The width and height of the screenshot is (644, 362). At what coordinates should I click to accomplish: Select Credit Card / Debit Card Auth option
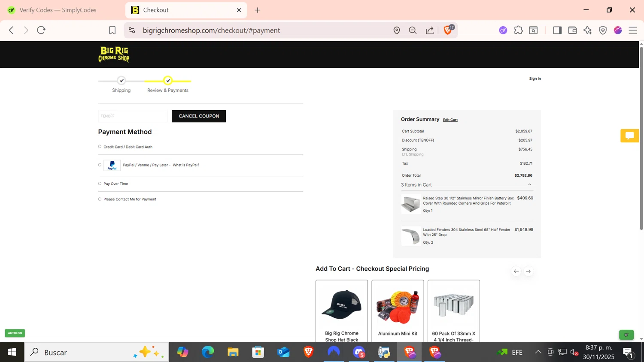tap(100, 147)
